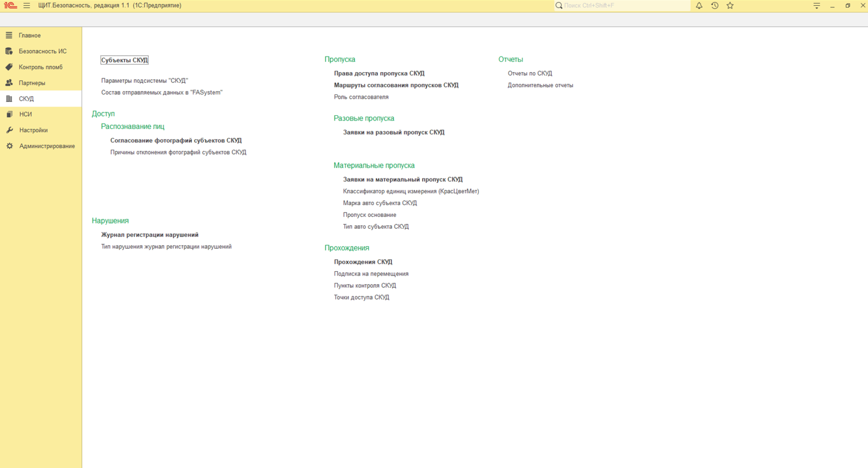Open service settings lines icon in title bar
This screenshot has height=468, width=868.
click(817, 6)
